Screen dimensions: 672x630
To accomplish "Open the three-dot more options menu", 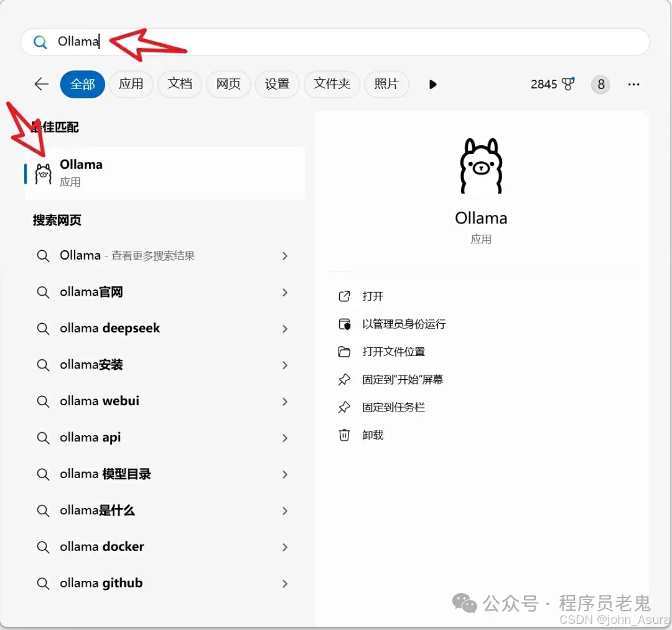I will tap(634, 85).
